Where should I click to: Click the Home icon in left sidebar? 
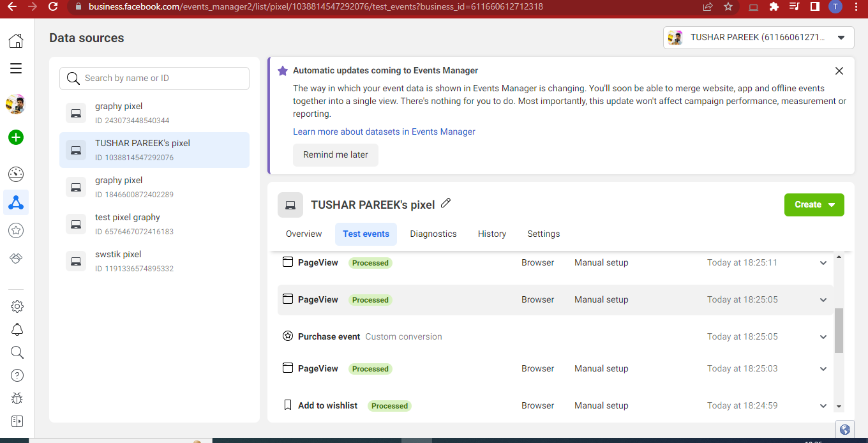pyautogui.click(x=16, y=41)
